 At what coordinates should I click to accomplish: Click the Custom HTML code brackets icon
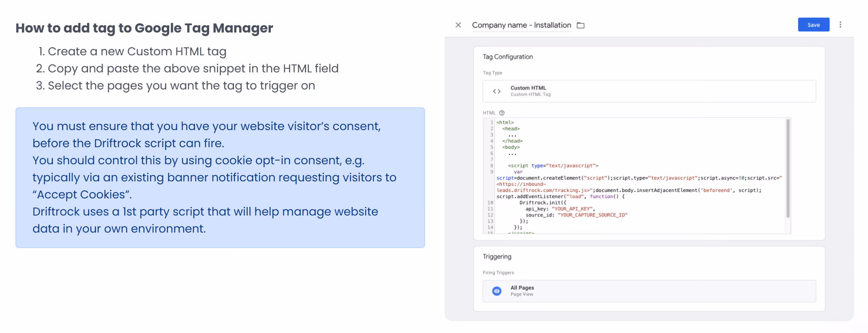coord(497,91)
